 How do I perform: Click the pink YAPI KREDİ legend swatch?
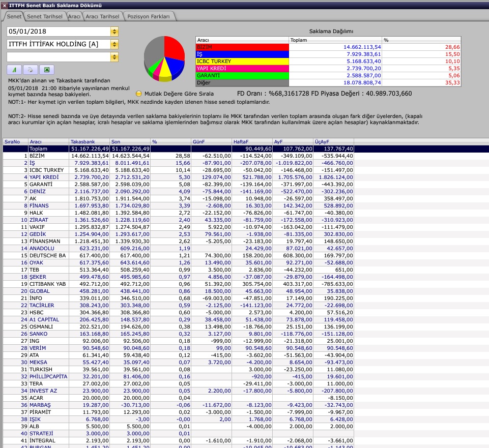click(x=242, y=69)
